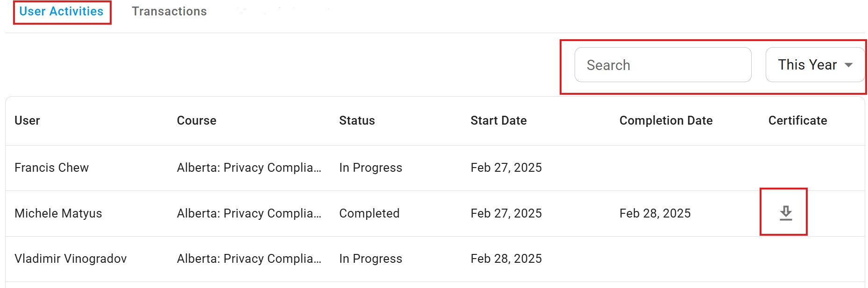Switch to the Transactions tab
Screen dimensions: 868x288
(169, 11)
